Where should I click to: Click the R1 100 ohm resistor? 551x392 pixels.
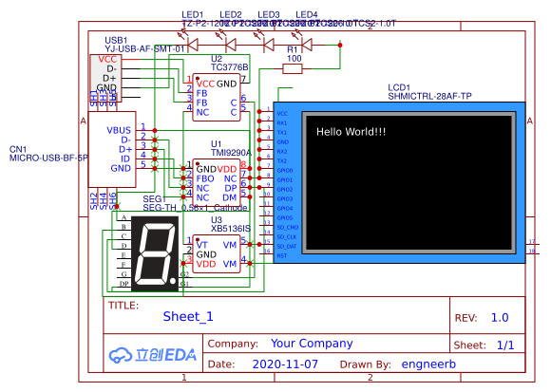click(293, 68)
